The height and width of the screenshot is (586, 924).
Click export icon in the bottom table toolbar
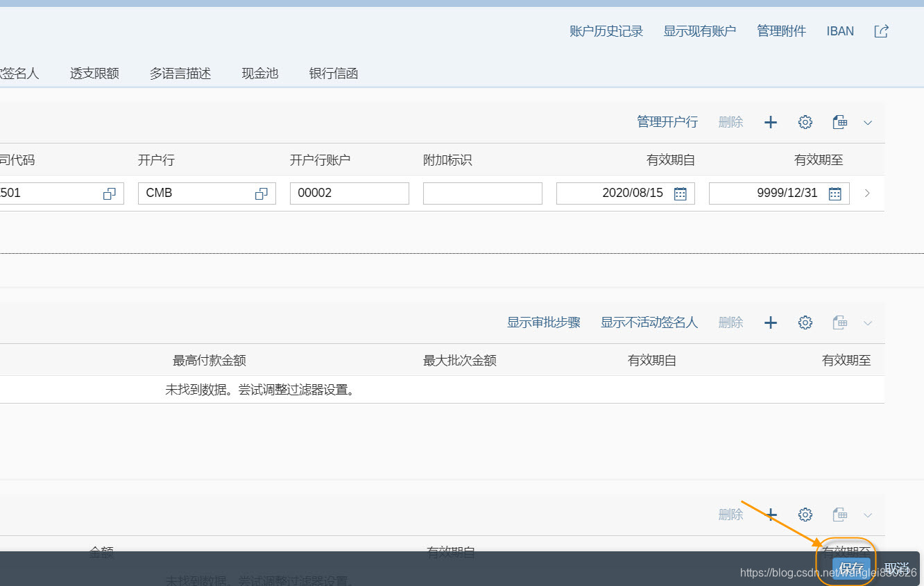(840, 515)
